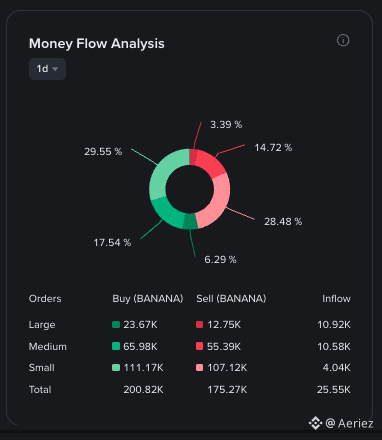Click the 17.54 % chart label

tap(112, 243)
